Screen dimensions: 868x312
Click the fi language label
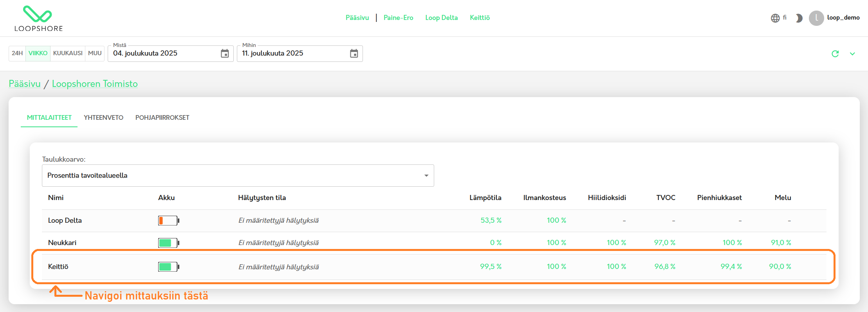(x=785, y=18)
